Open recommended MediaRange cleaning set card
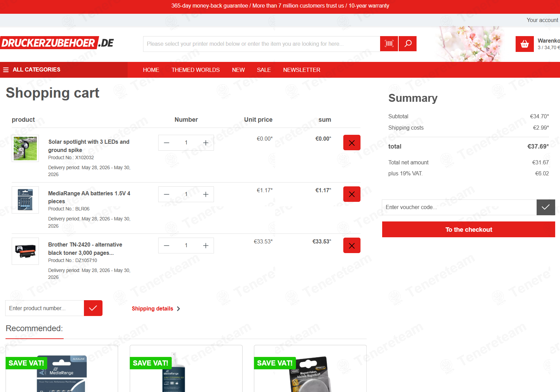Screen dimensions: 560x392 coord(186,369)
